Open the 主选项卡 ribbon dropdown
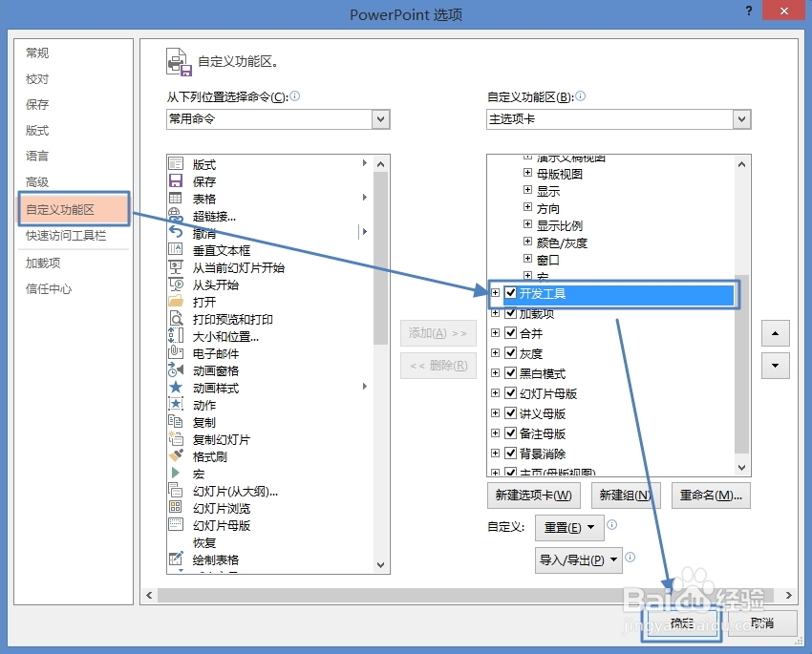This screenshot has height=654, width=812. [x=741, y=119]
